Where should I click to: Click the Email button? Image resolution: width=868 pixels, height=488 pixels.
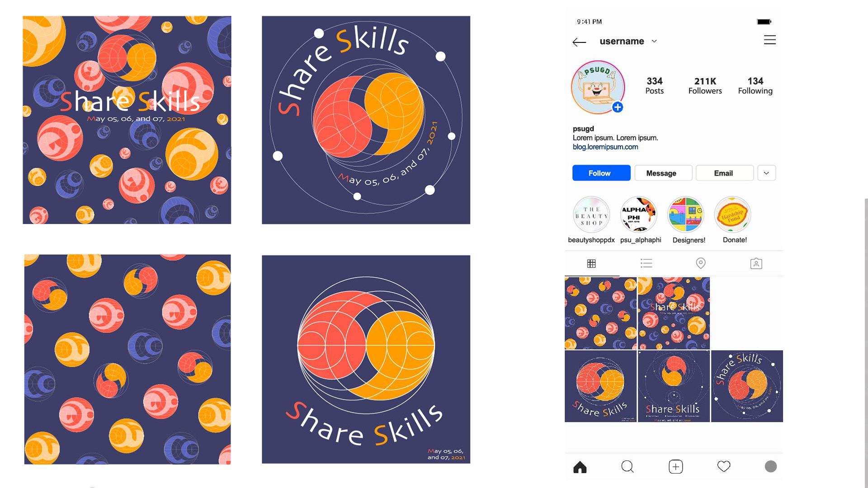724,173
